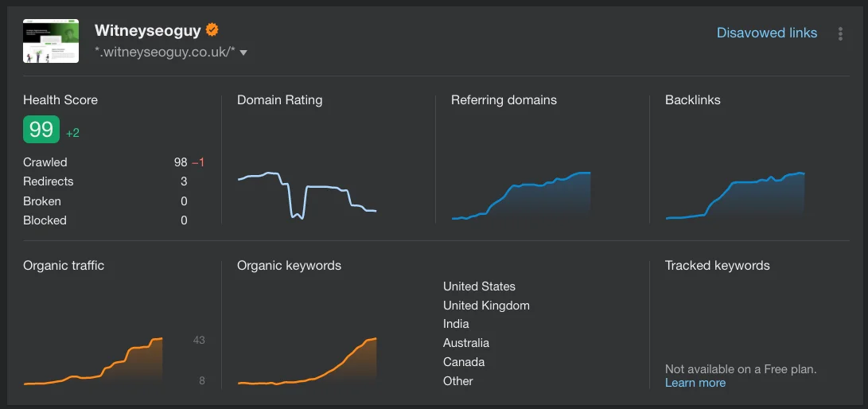The height and width of the screenshot is (409, 868).
Task: Expand the *.witneyseoguy.co.uk/* scope dropdown arrow
Action: pyautogui.click(x=243, y=53)
